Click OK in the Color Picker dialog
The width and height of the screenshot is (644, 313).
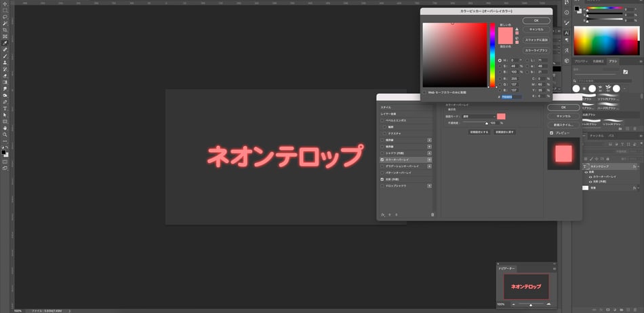pyautogui.click(x=536, y=20)
